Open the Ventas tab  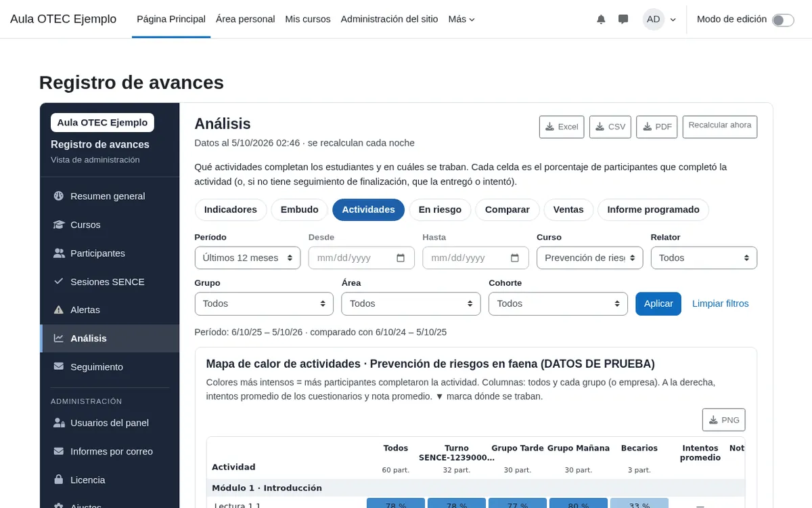[568, 210]
